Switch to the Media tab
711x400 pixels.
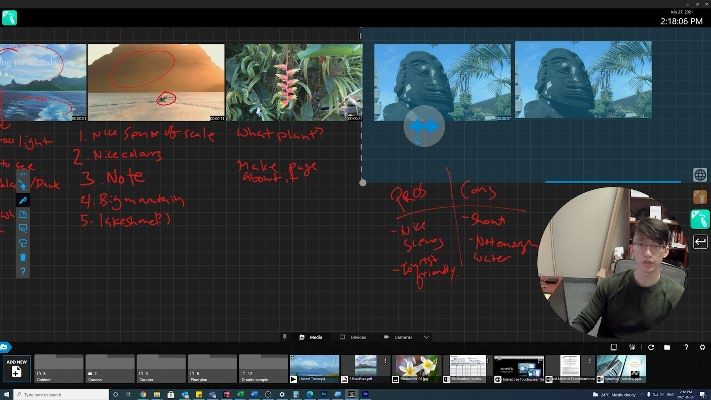coord(311,337)
